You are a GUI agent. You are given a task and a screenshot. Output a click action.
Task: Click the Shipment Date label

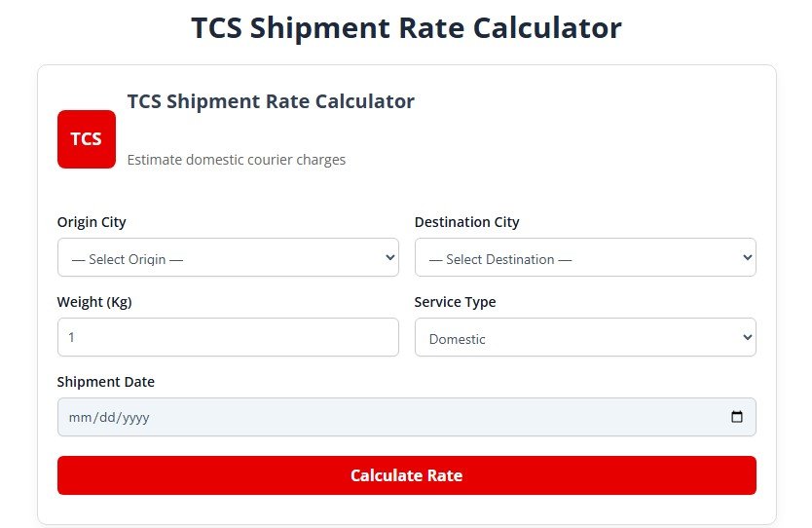pos(105,382)
